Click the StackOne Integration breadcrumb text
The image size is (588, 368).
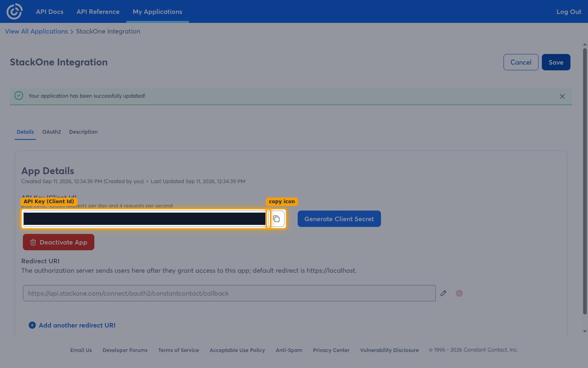pyautogui.click(x=108, y=31)
